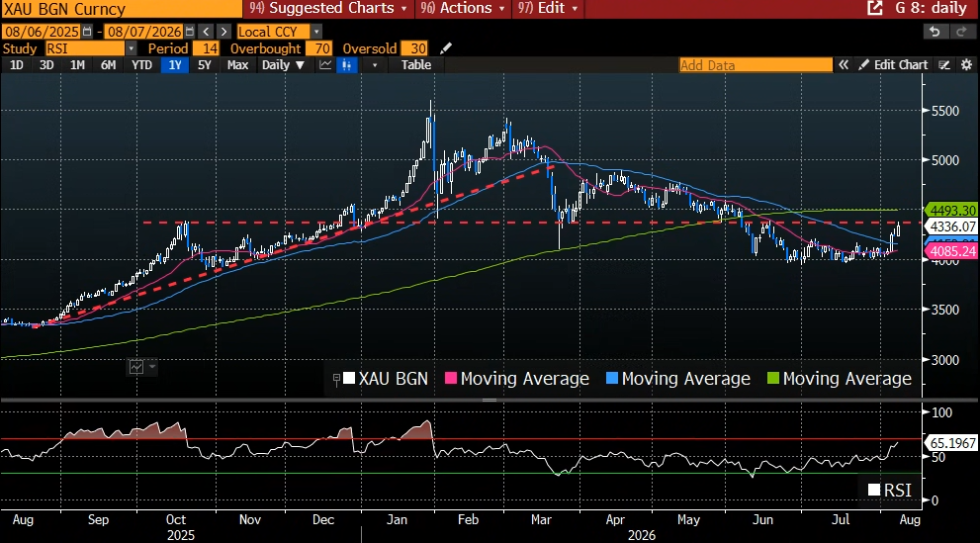Image resolution: width=980 pixels, height=543 pixels.
Task: Click Table view button
Action: point(416,65)
